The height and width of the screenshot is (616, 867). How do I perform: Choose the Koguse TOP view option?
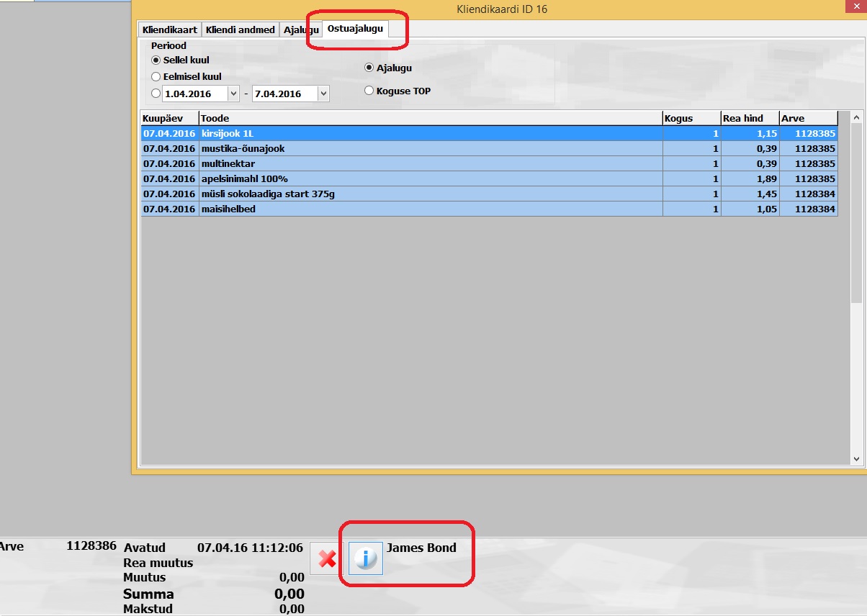369,91
